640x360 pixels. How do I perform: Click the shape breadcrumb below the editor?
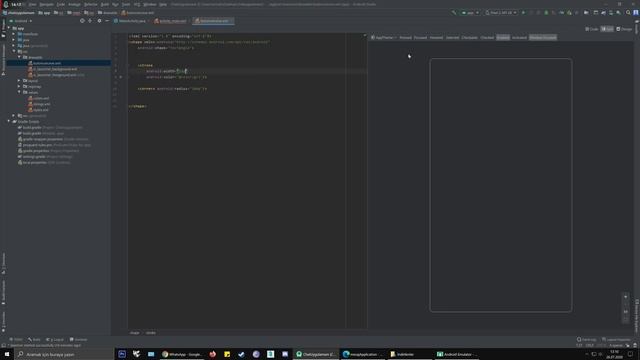click(134, 333)
